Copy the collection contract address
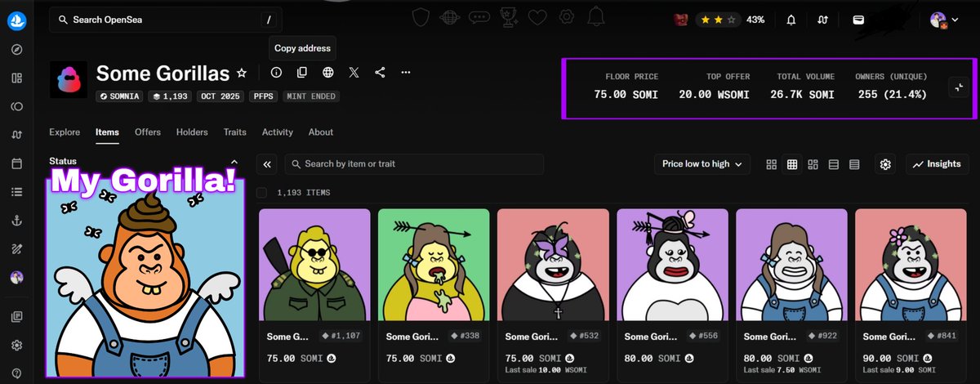 302,73
